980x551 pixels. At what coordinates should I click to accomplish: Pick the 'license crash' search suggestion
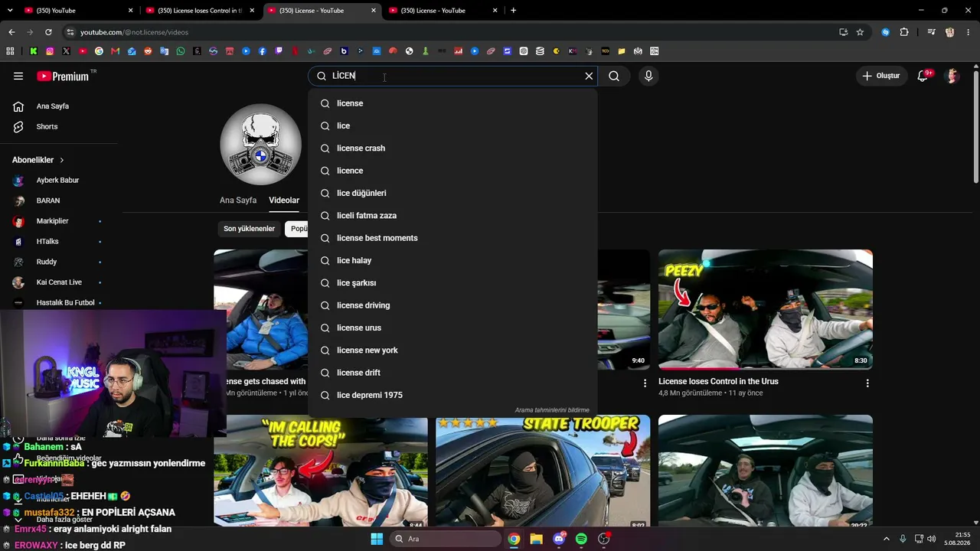(452, 148)
